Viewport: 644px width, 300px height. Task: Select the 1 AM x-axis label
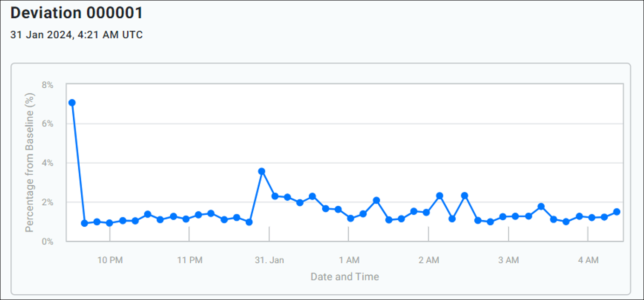click(349, 260)
